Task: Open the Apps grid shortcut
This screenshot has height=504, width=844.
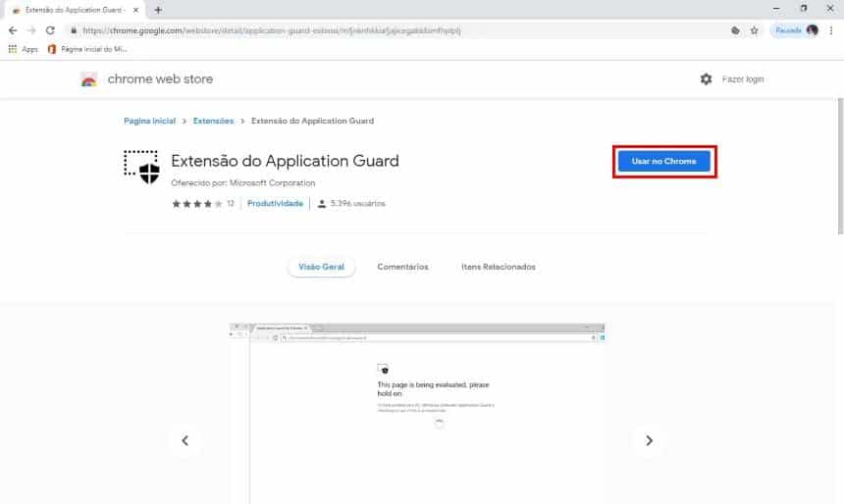Action: [x=23, y=49]
